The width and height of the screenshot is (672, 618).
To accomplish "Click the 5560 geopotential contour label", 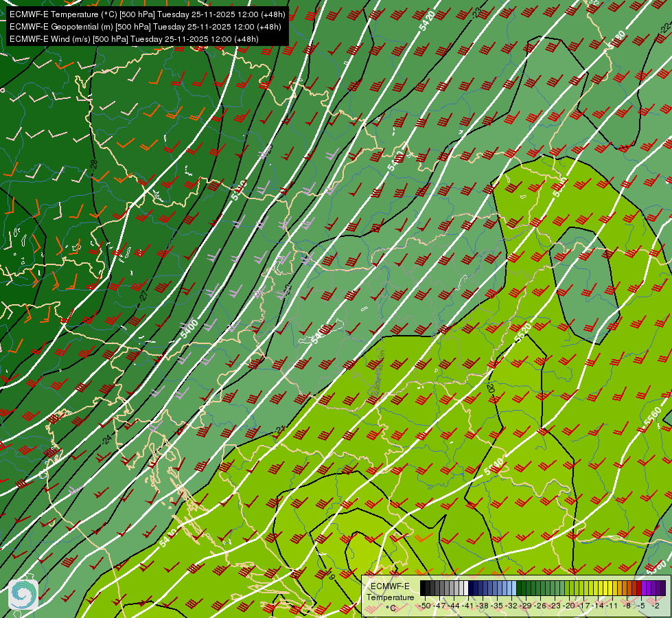I will (653, 418).
